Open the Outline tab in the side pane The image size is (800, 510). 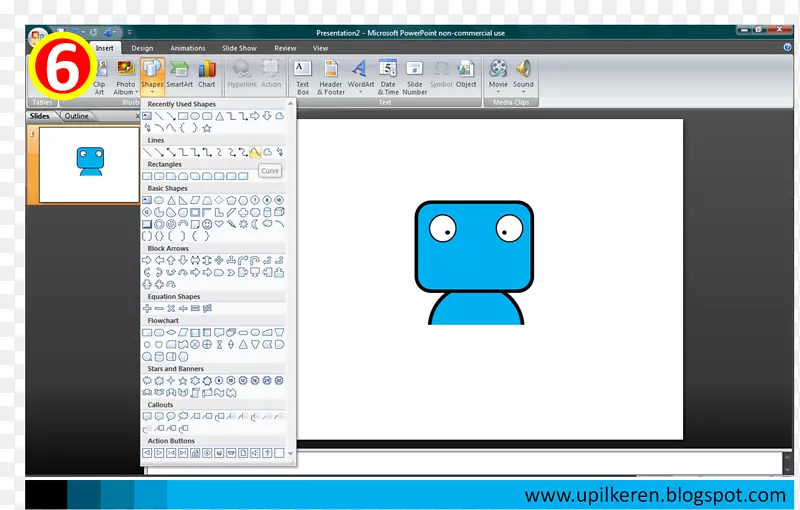point(76,116)
